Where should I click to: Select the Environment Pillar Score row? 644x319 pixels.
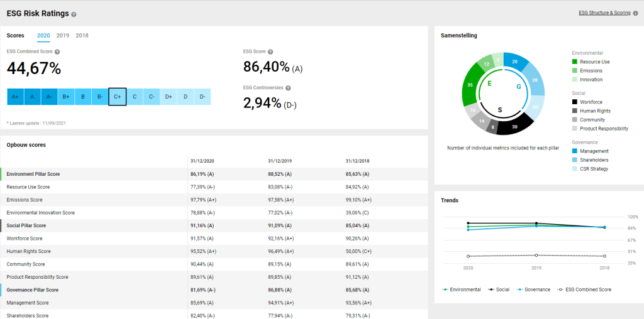[x=214, y=175]
